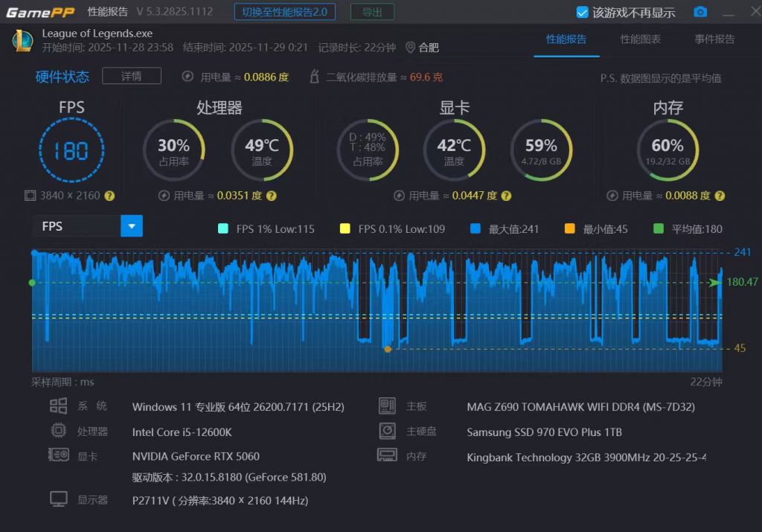Open hardware 详情 details button
This screenshot has height=532, width=762.
click(131, 76)
